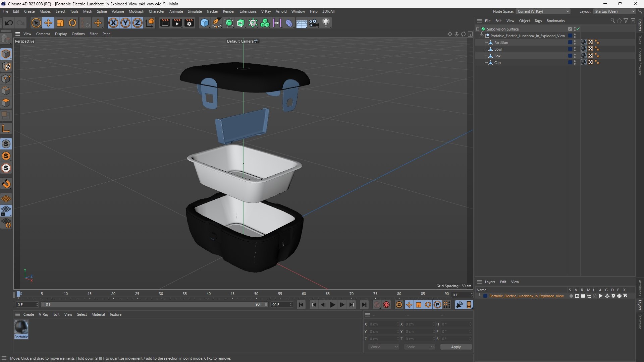
Task: Activate the Scale tool
Action: click(60, 23)
